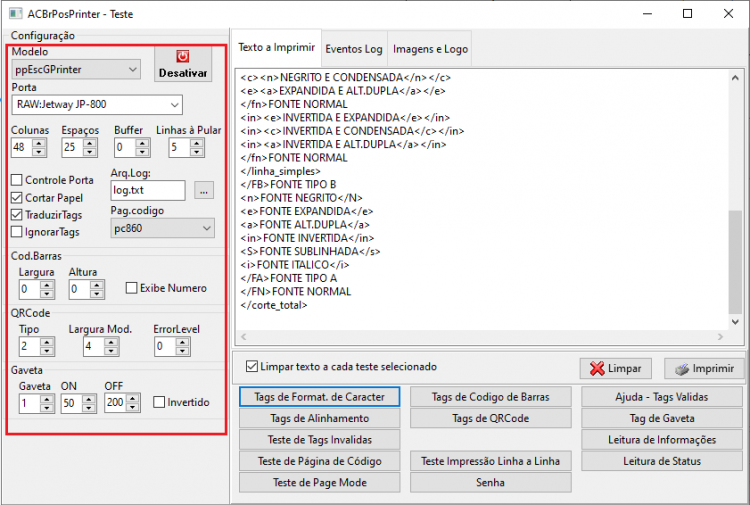Screen dimensions: 750x505
Task: Click the Leitura de Status button
Action: [x=662, y=461]
